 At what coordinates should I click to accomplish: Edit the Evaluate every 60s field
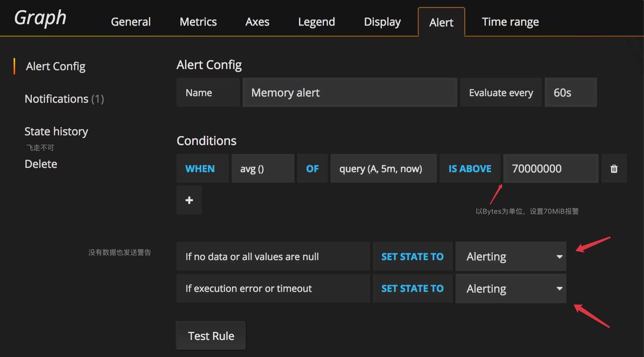[x=571, y=92]
